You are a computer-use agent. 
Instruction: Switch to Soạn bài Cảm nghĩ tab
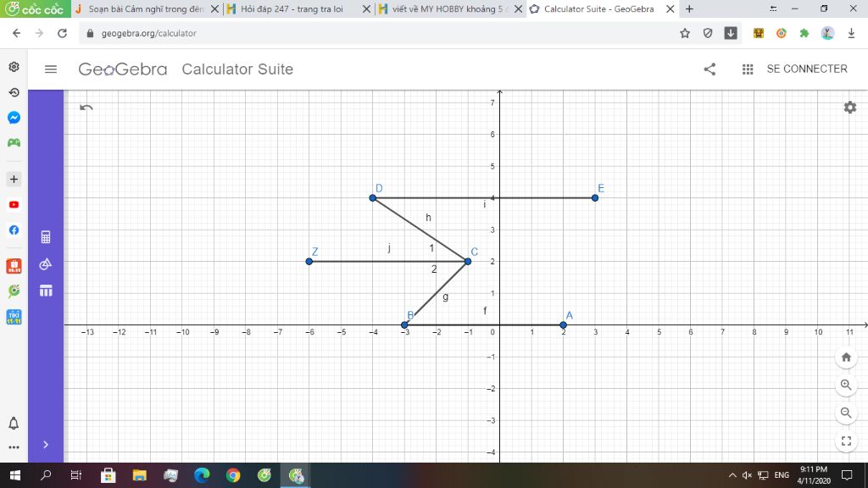click(x=146, y=8)
